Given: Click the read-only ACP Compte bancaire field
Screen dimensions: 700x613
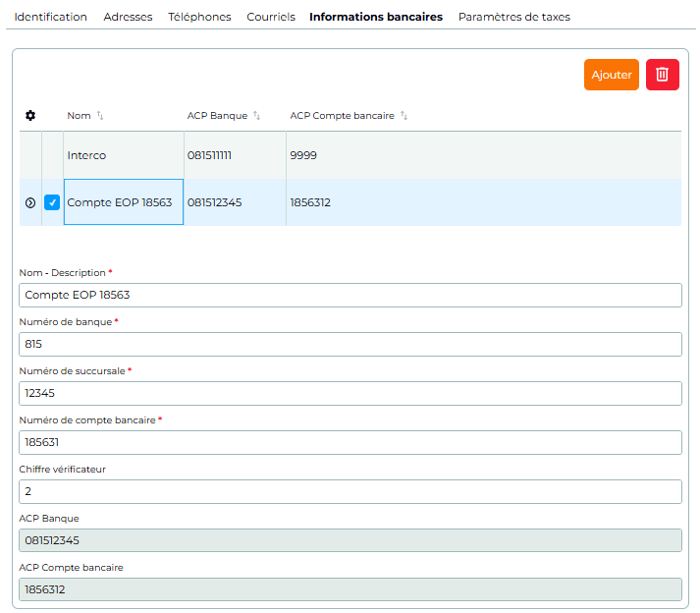Looking at the screenshot, I should tap(350, 589).
